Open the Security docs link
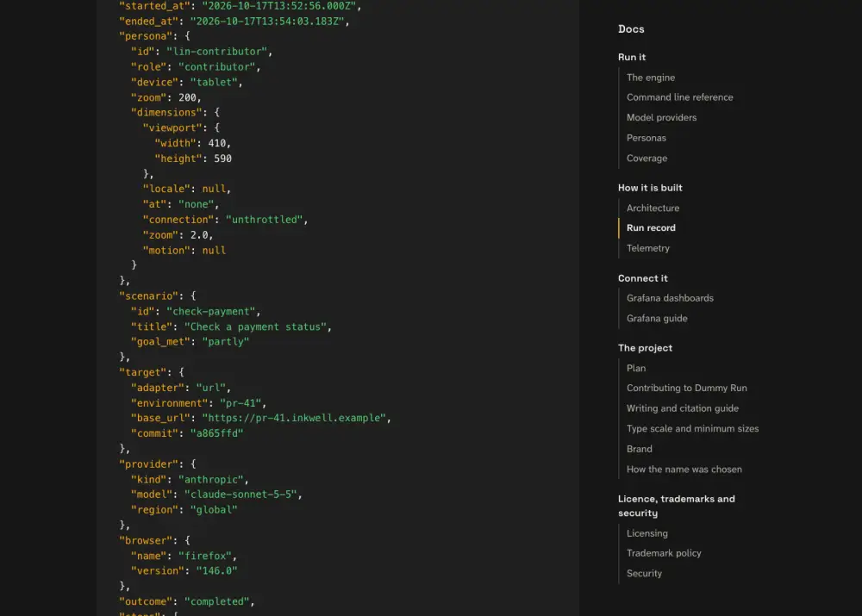 coord(644,574)
